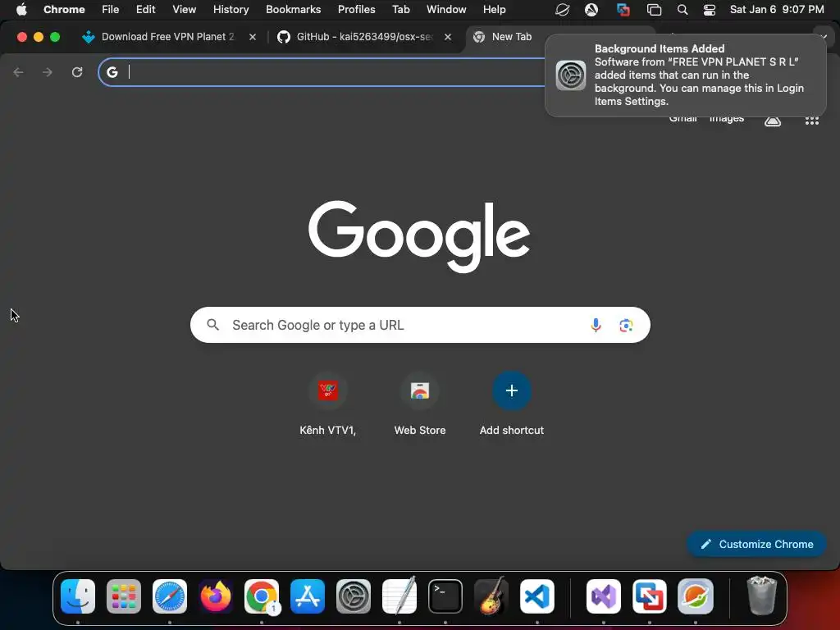
Task: Click the planet VPN menu bar icon
Action: 562,10
